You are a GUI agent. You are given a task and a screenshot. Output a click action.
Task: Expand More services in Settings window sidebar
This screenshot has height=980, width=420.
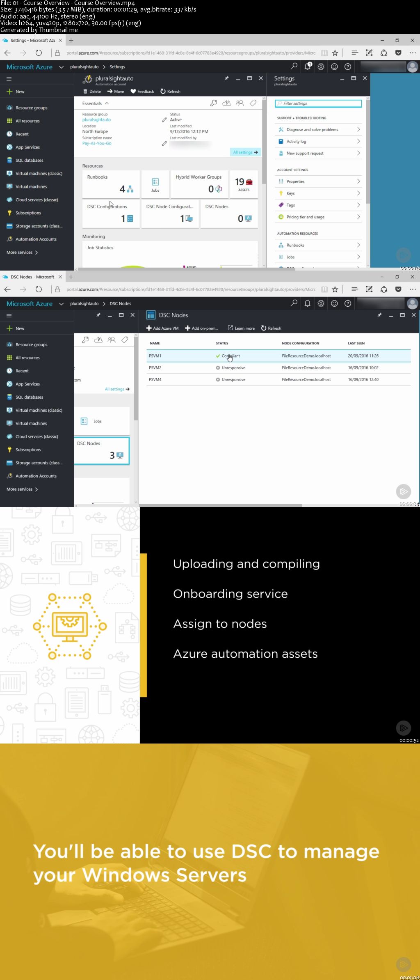point(22,252)
